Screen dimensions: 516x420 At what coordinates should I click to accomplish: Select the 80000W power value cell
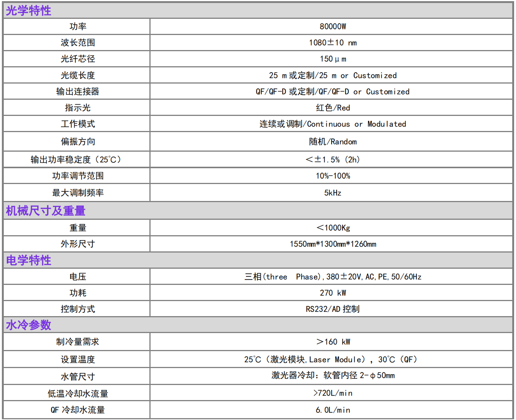tap(333, 26)
